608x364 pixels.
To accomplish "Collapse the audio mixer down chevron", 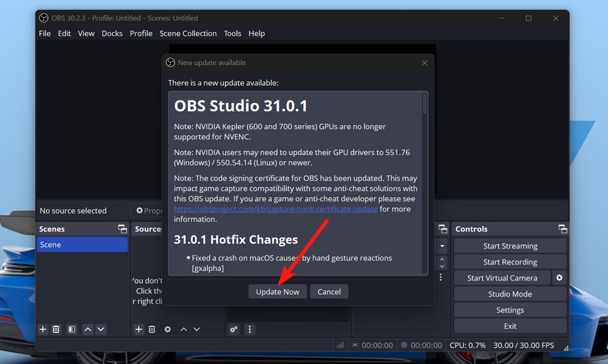I will pyautogui.click(x=442, y=267).
